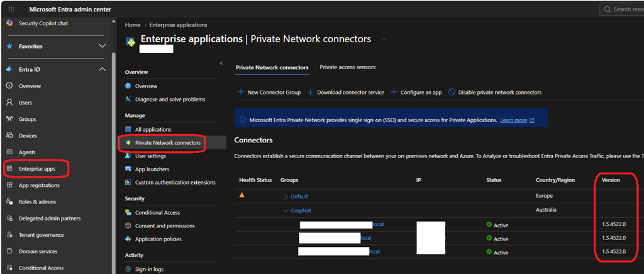This screenshot has width=644, height=274.
Task: Click the Europe region cell
Action: (x=544, y=196)
